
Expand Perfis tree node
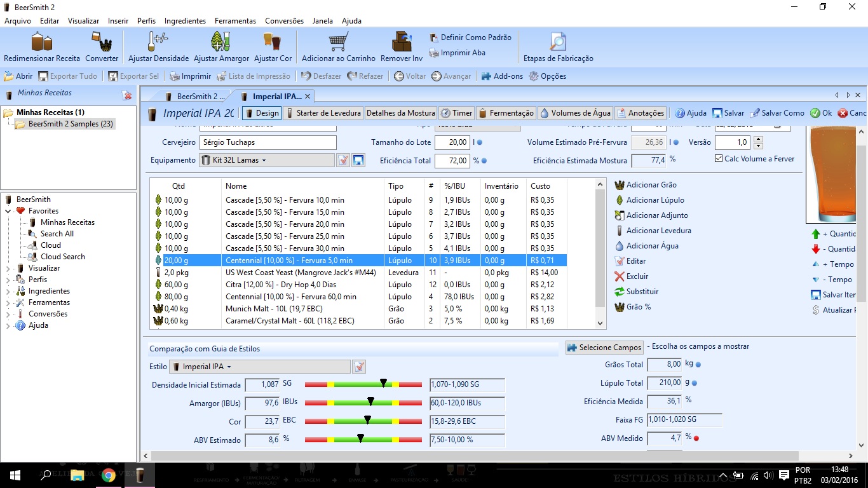point(8,280)
